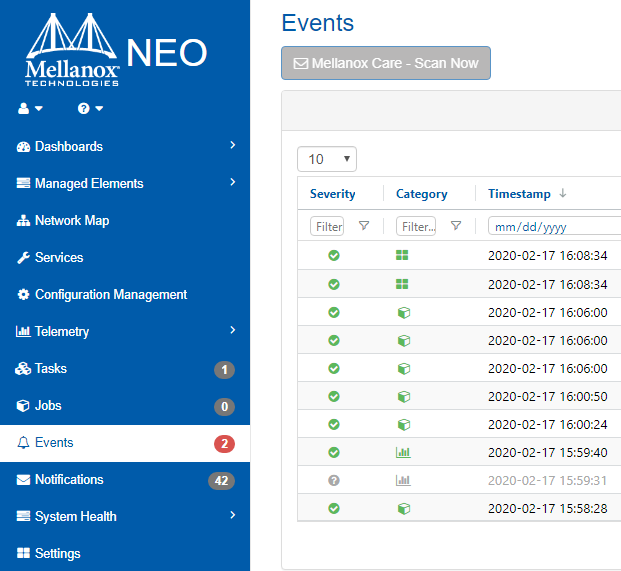Open Network Map from sidebar
This screenshot has width=621, height=571.
71,220
